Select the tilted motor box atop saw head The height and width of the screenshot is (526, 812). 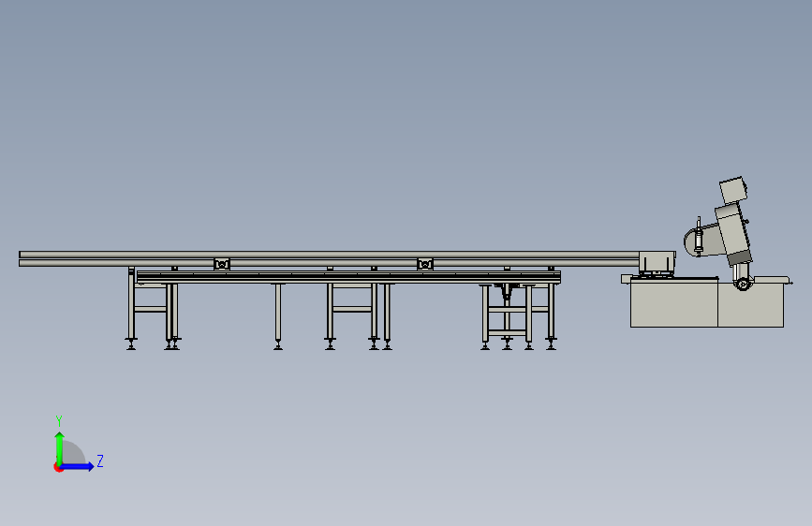click(733, 190)
